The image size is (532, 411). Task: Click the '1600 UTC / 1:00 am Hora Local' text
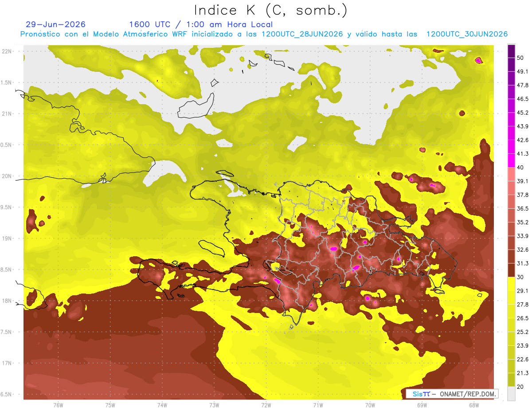point(201,24)
